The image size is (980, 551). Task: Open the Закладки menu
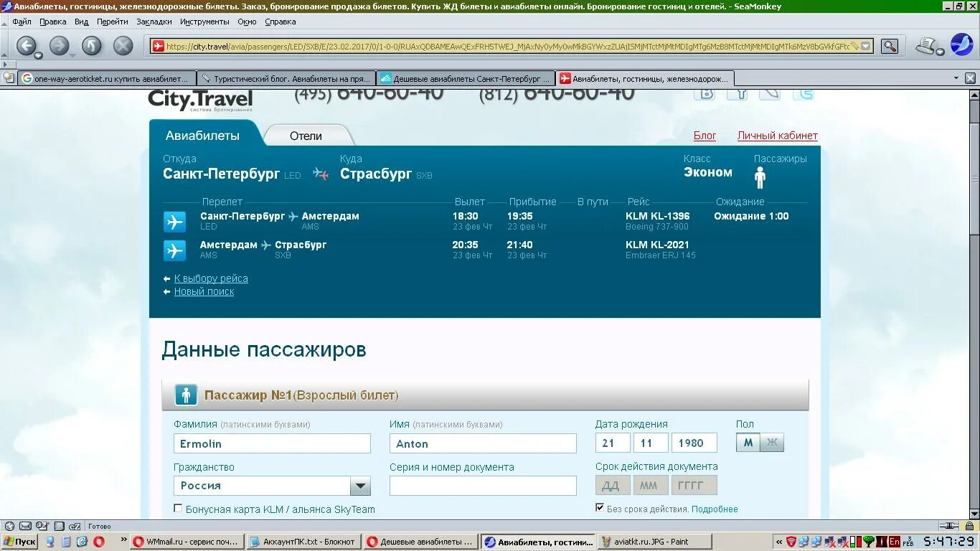click(153, 21)
